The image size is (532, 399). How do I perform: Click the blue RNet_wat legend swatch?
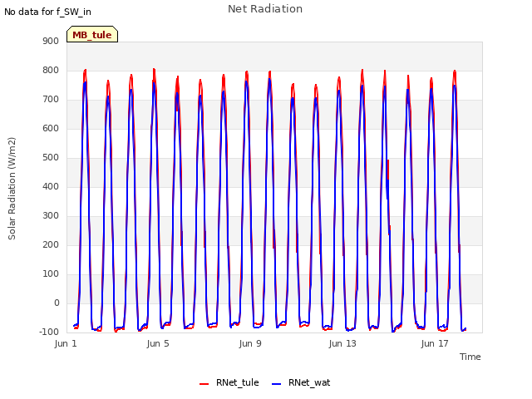pos(277,384)
